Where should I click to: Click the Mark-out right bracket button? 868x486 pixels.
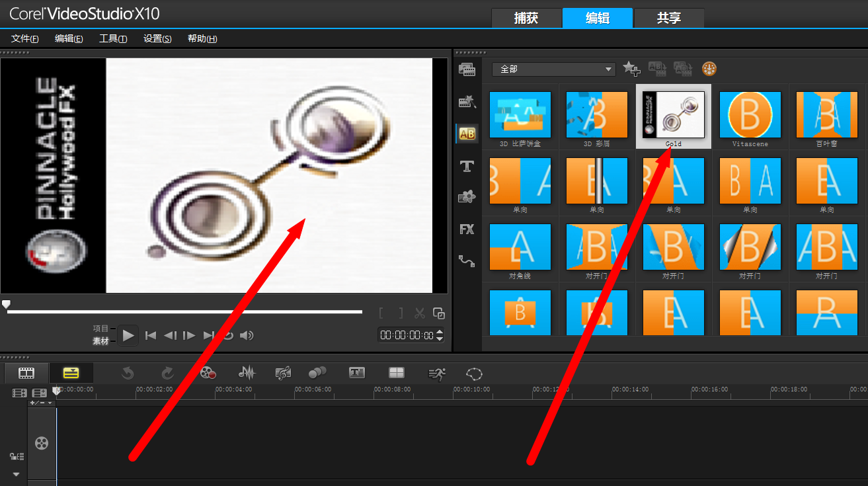(x=400, y=313)
